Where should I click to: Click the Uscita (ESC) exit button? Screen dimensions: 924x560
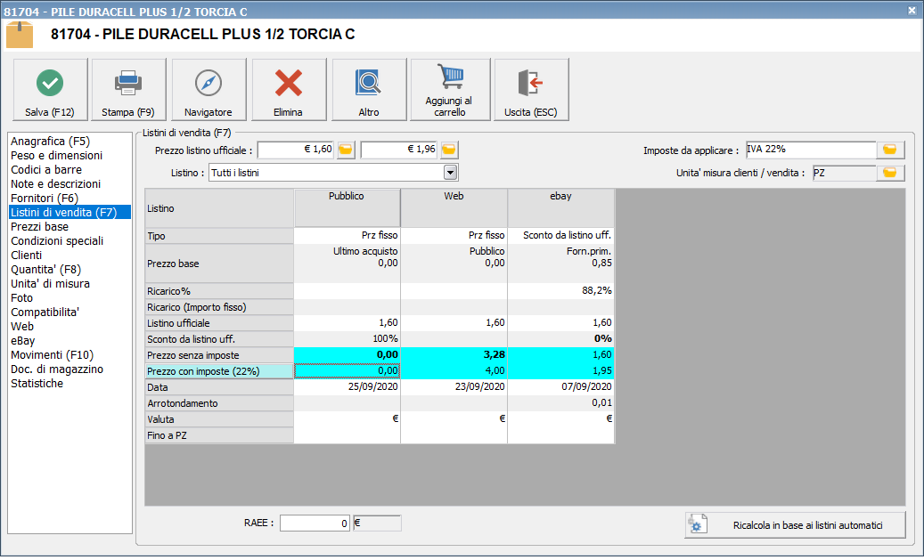click(531, 90)
